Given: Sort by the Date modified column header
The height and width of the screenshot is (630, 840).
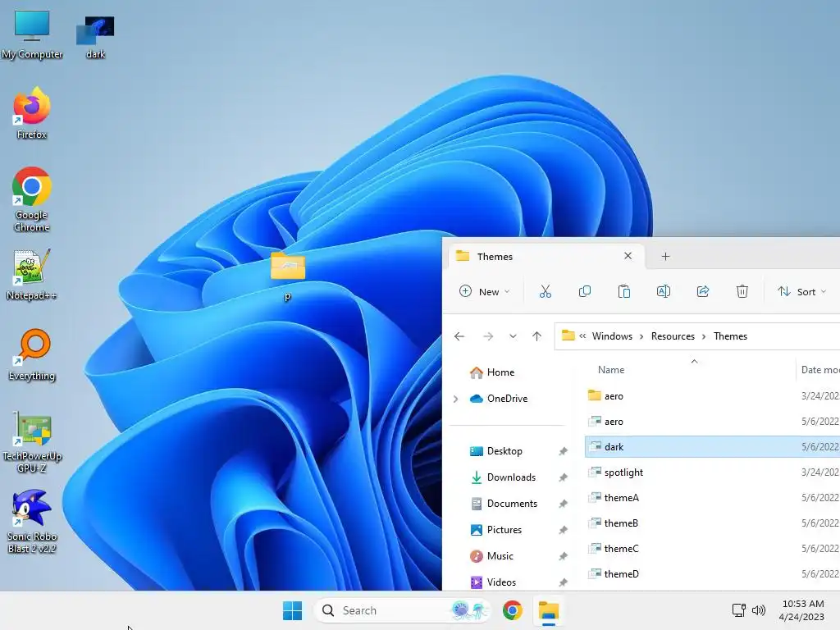Looking at the screenshot, I should point(819,370).
